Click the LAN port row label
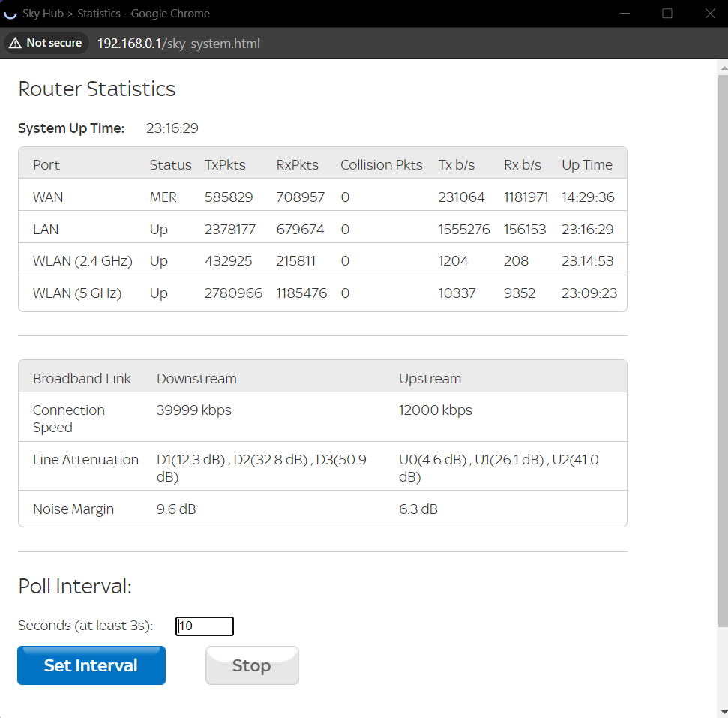The height and width of the screenshot is (718, 728). click(46, 229)
